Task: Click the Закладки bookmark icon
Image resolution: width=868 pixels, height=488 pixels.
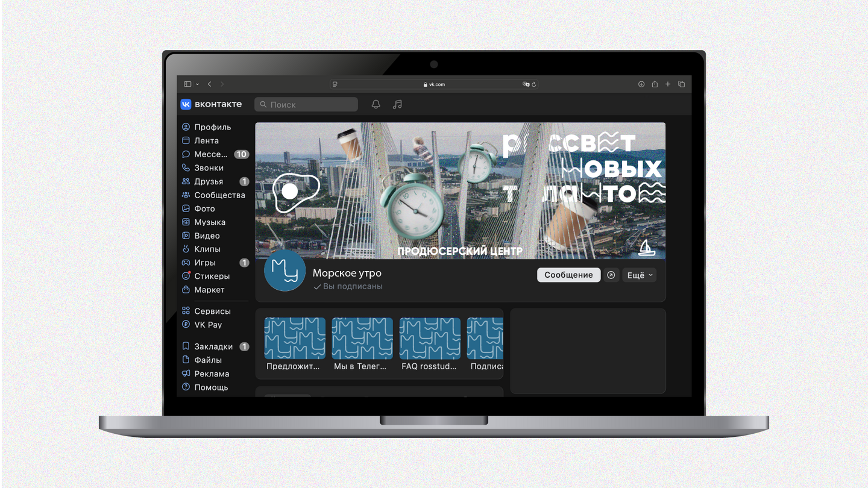Action: pyautogui.click(x=186, y=346)
